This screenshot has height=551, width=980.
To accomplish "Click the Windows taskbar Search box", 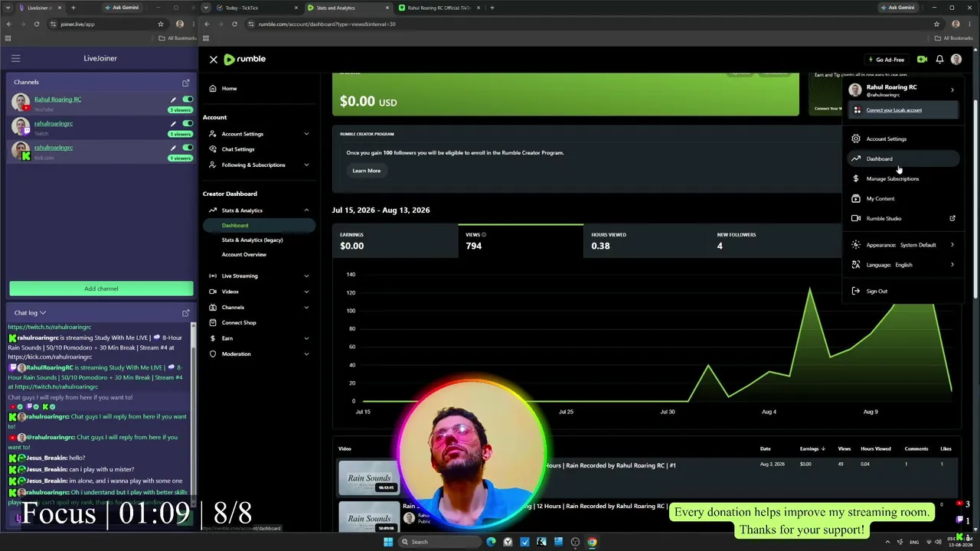I will pos(438,542).
